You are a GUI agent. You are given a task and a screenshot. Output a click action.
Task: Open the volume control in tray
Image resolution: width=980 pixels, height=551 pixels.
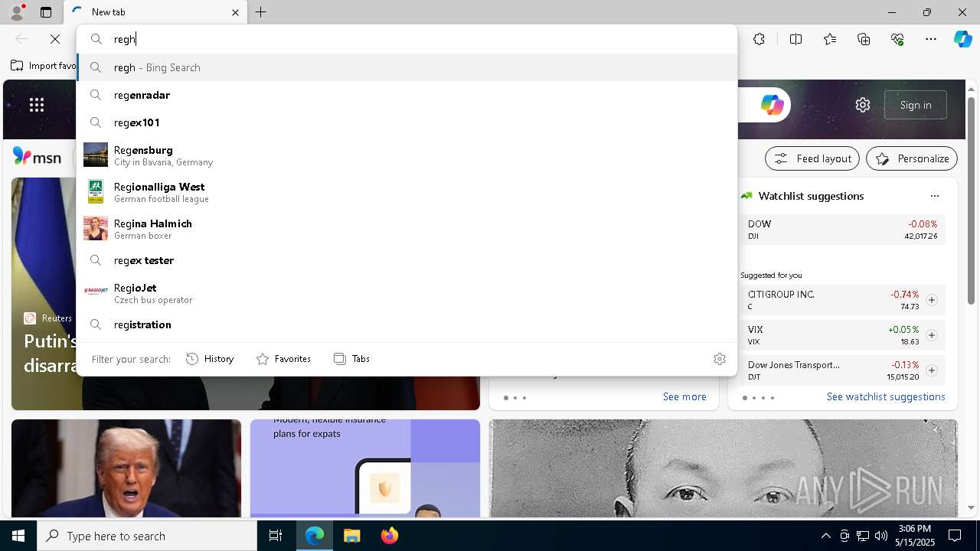click(880, 536)
